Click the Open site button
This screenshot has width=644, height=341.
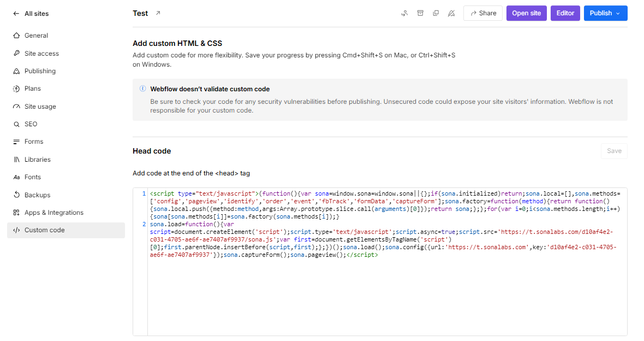(x=527, y=13)
